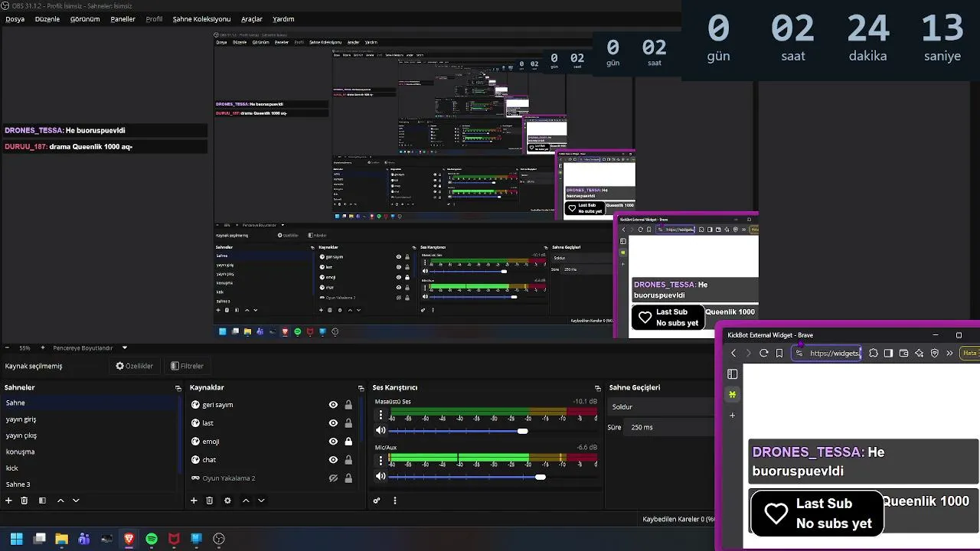This screenshot has height=551, width=980.
Task: Click the Özellikler button
Action: tap(135, 366)
